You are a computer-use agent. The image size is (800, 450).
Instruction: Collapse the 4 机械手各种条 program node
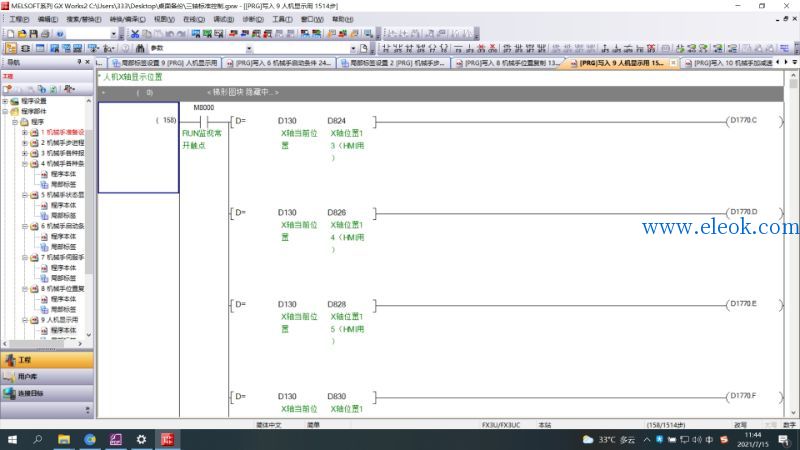(24, 164)
